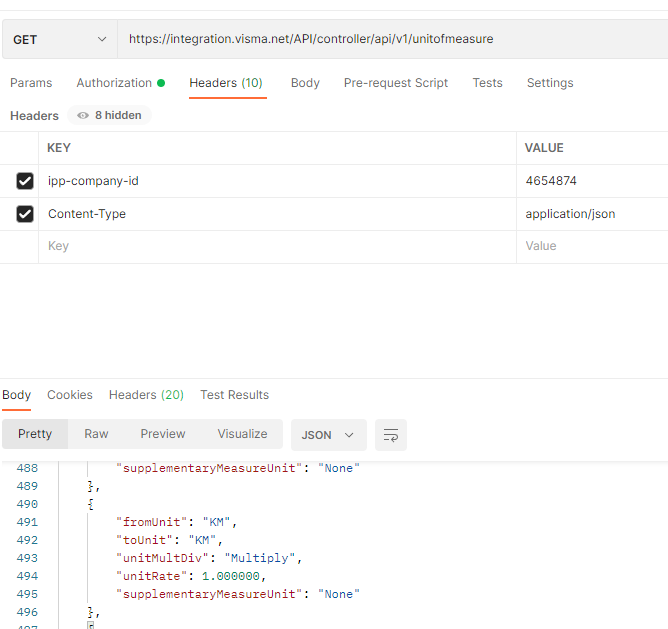Click the application/json value cell
The height and width of the screenshot is (629, 668).
coord(592,214)
